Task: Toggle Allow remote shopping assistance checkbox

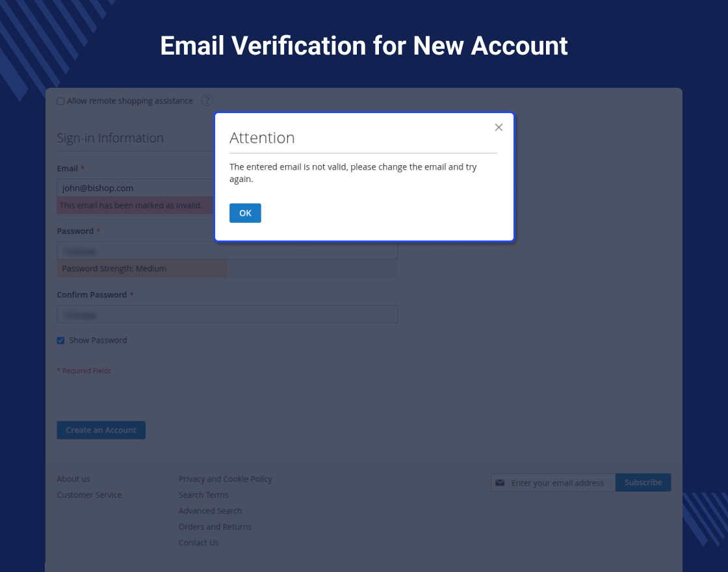Action: click(61, 101)
